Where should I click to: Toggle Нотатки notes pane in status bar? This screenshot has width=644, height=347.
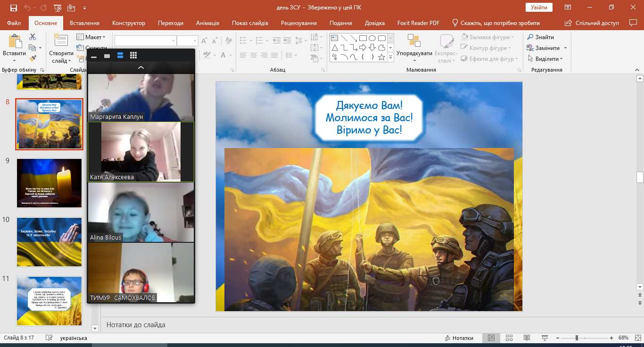pyautogui.click(x=459, y=338)
